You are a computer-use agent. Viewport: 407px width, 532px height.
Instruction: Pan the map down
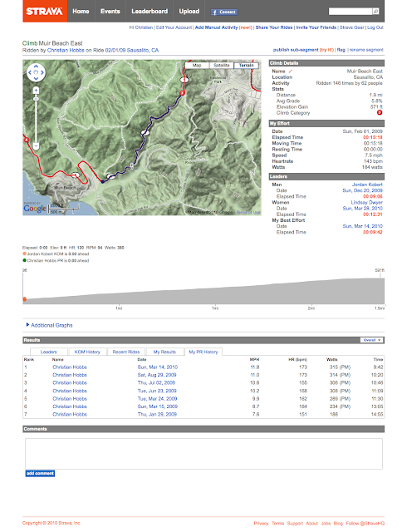point(36,78)
